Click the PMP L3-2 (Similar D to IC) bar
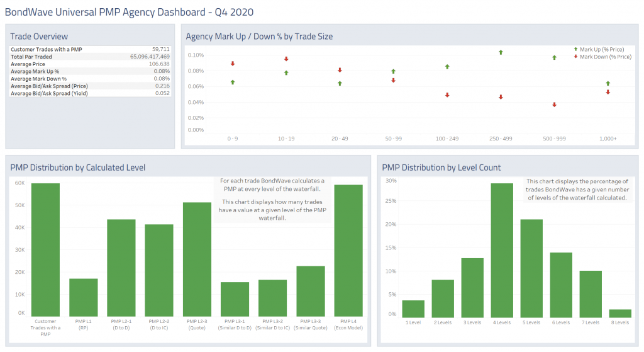The image size is (644, 352). click(x=273, y=298)
